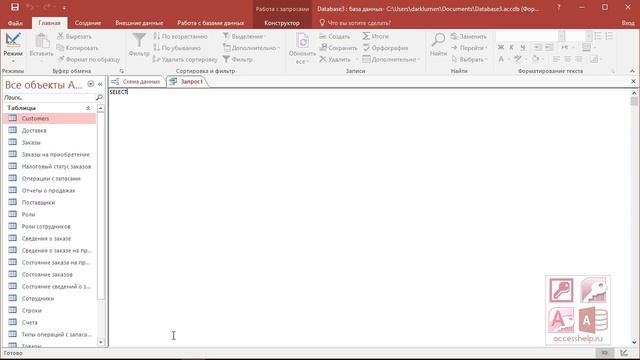
Task: Click Удалить сортировку button
Action: pos(185,59)
